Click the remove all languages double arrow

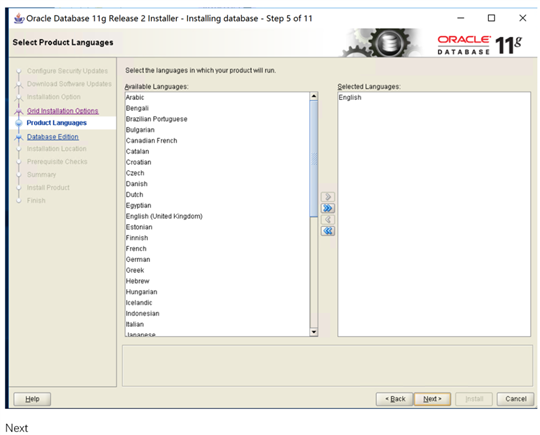tap(328, 231)
